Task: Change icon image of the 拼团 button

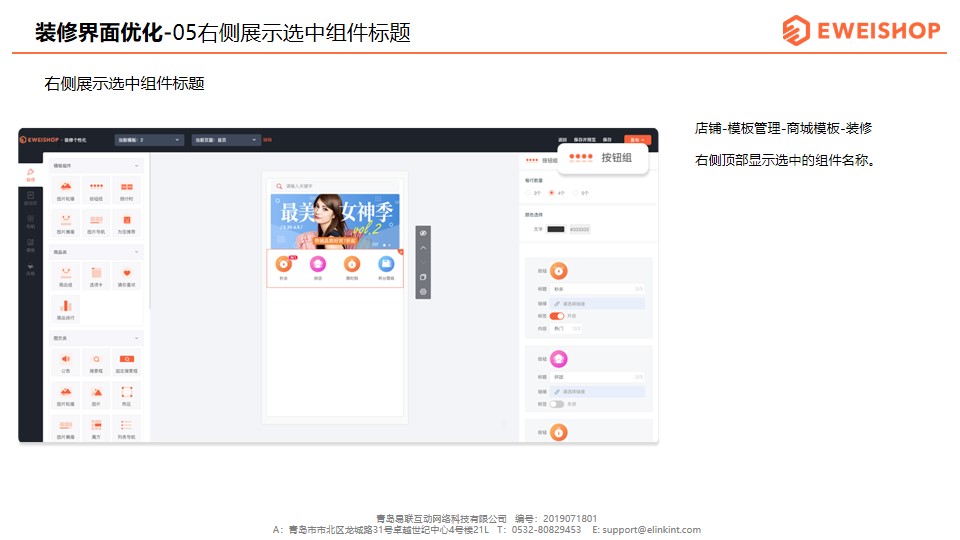Action: 558,359
